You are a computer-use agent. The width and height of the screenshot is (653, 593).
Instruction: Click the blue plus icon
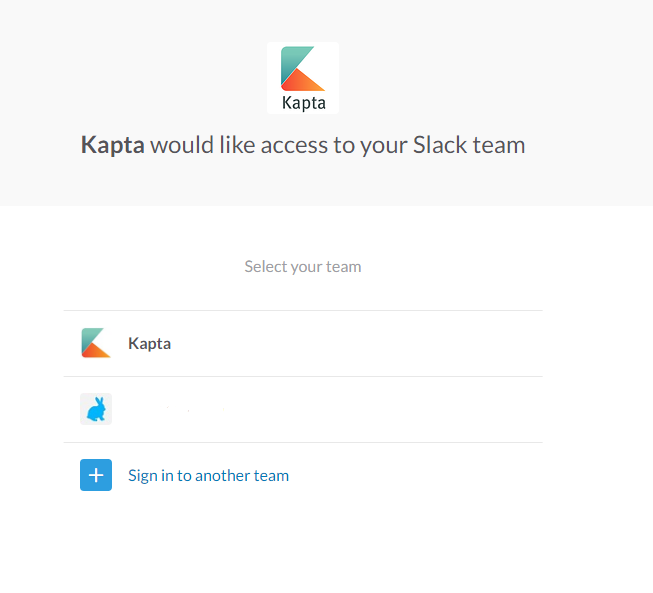click(x=96, y=475)
